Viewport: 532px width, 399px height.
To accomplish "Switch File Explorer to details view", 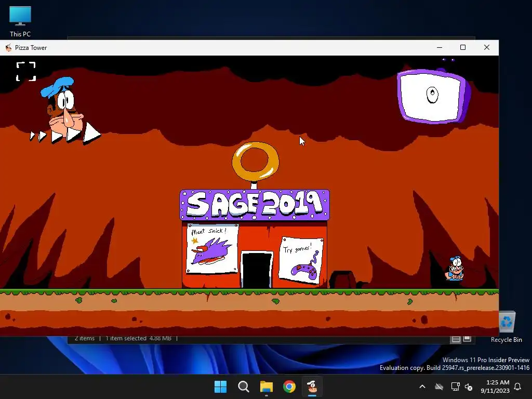I will [x=456, y=339].
